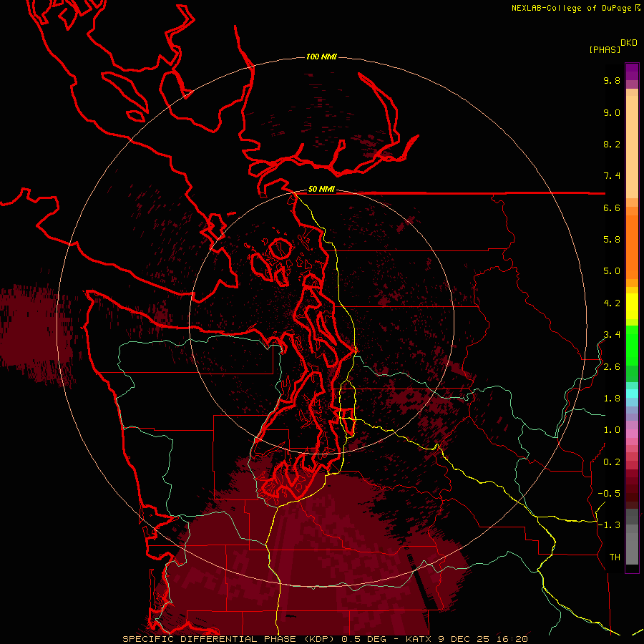Click the 8.2 legend value
This screenshot has height=644, width=644.
(612, 145)
